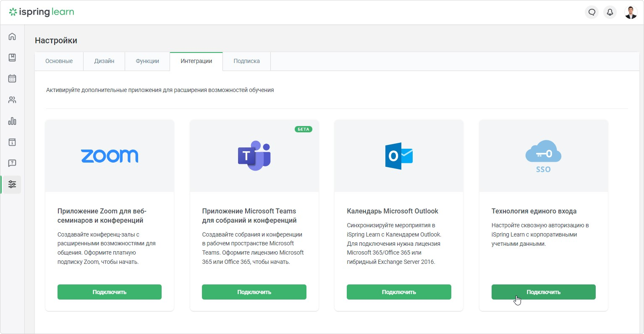Click the Технология единого входа title

(534, 211)
